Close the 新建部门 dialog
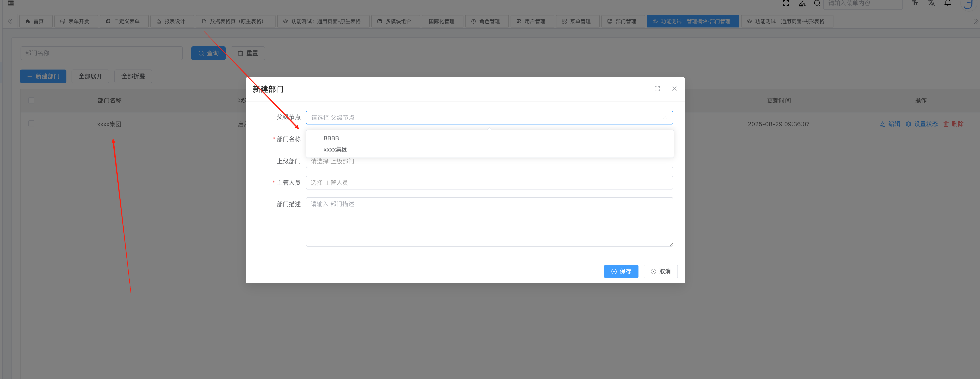The height and width of the screenshot is (379, 980). coord(674,89)
